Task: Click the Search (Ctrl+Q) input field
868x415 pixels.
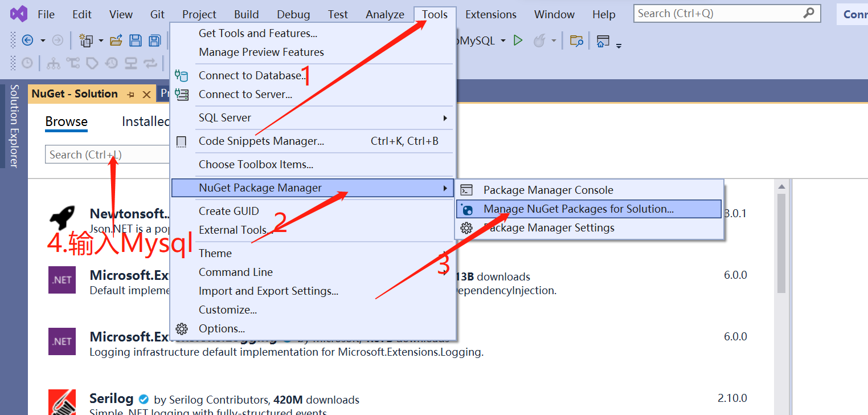Action: tap(727, 13)
